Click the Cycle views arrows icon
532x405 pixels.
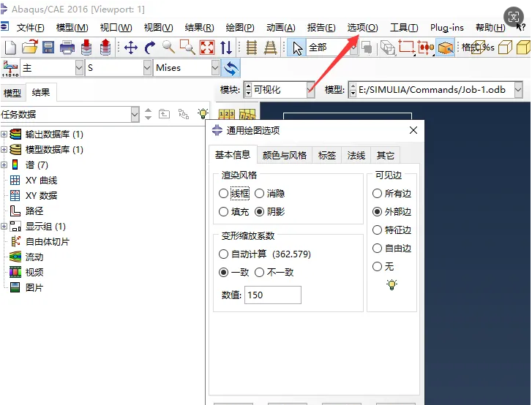coord(226,48)
